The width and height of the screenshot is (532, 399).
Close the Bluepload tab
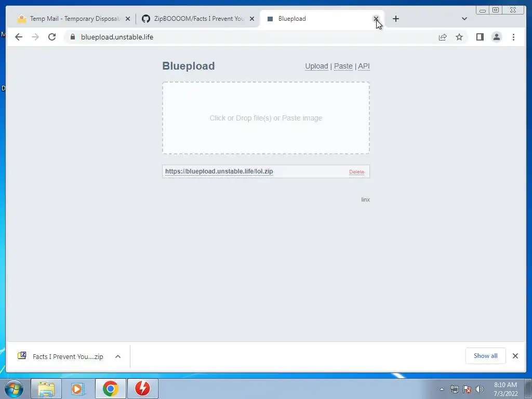tap(376, 19)
